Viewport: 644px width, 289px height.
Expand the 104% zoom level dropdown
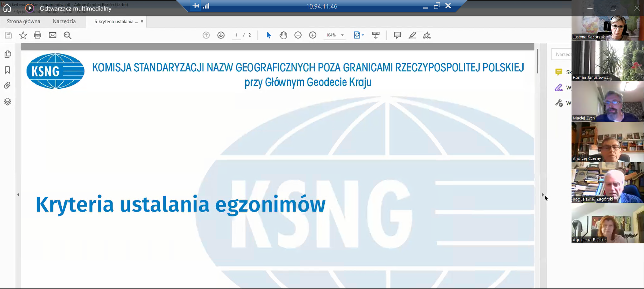(x=342, y=35)
